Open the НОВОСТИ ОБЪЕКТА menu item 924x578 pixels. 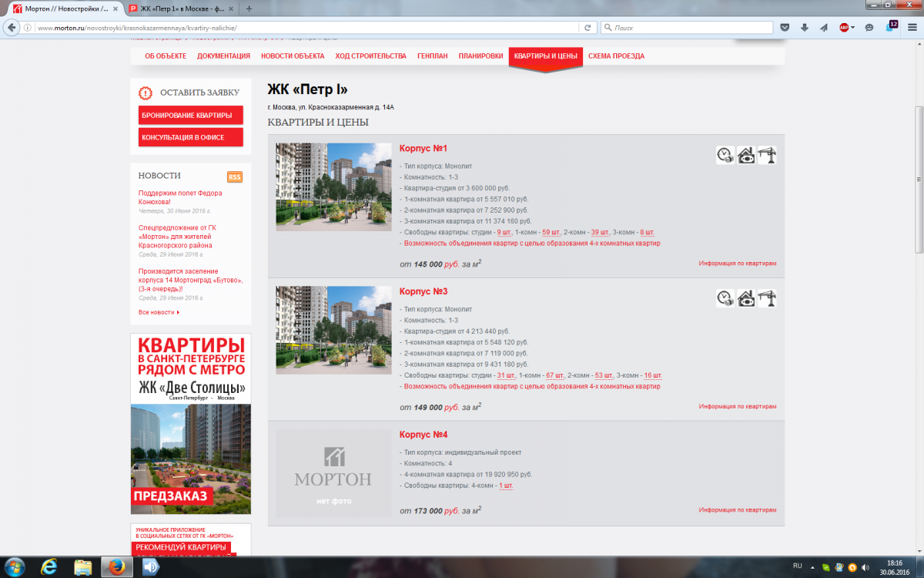click(293, 56)
